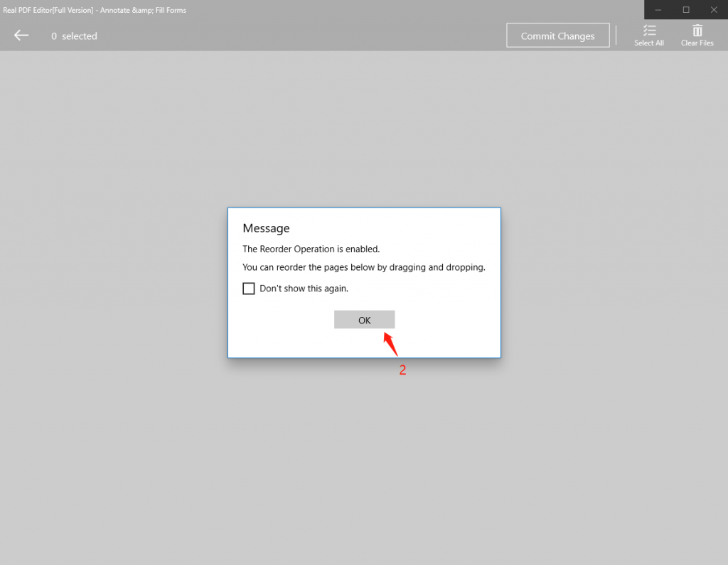Click "The Reorder Operation is enabled." text
The width and height of the screenshot is (728, 565).
[x=311, y=249]
